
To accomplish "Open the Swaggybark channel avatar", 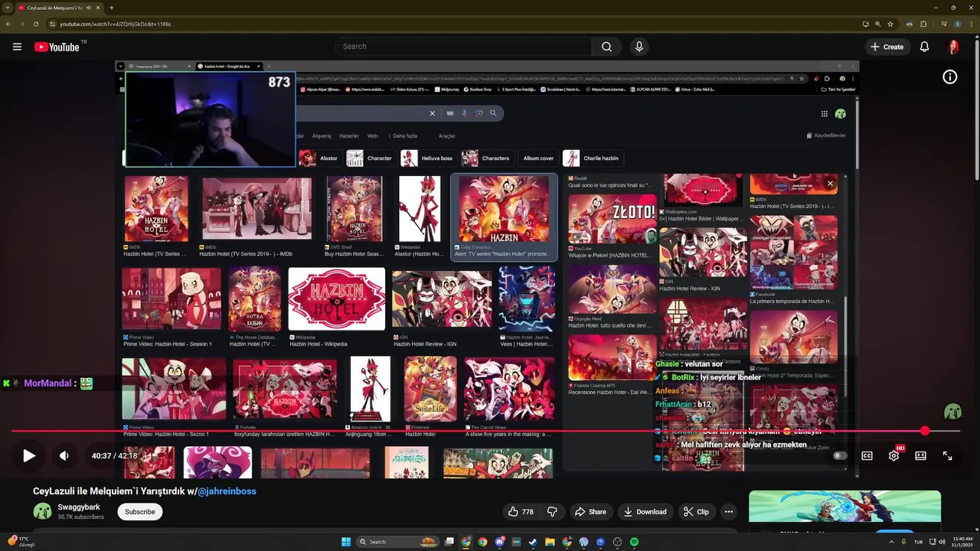I will coord(42,511).
